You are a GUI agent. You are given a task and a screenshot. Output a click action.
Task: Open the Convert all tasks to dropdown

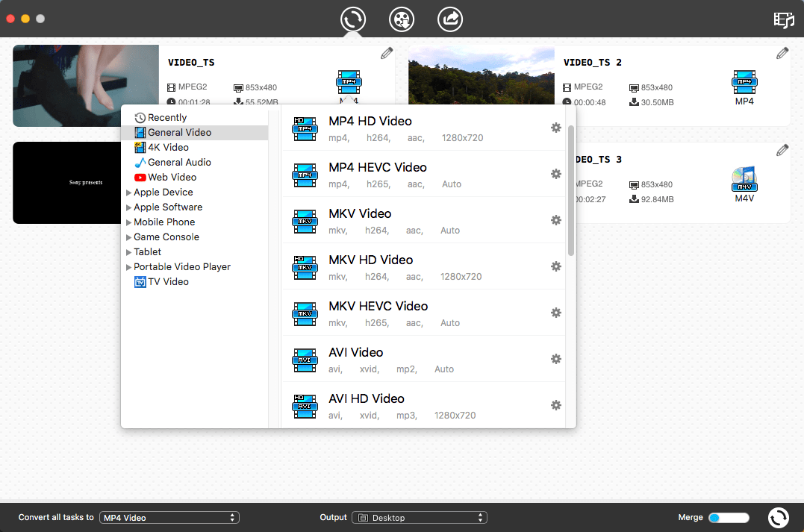coord(169,517)
